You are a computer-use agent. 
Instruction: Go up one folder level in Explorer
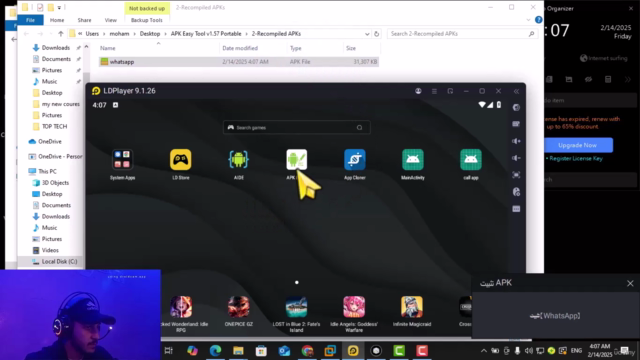pos(61,34)
